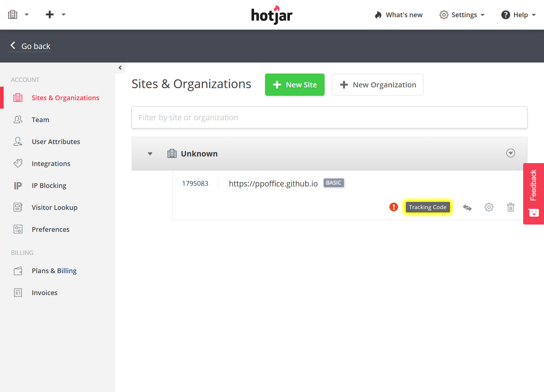Click the plus add icon in top bar
The height and width of the screenshot is (392, 544).
pyautogui.click(x=50, y=15)
